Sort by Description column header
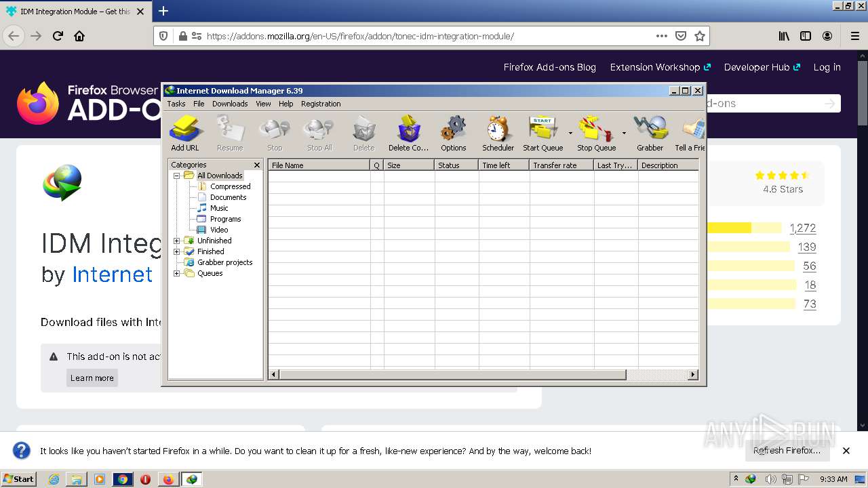The height and width of the screenshot is (488, 868). coord(669,165)
